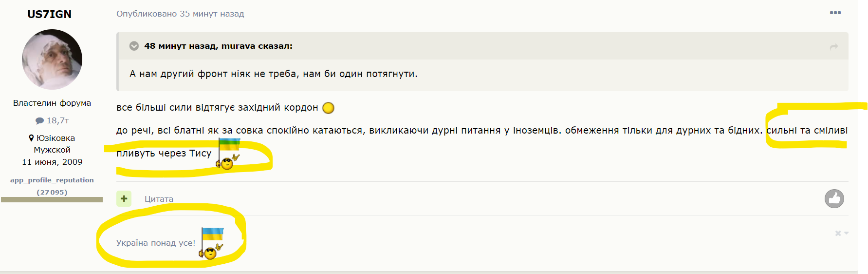The image size is (868, 274).
Task: Open the app_profile_reputation link
Action: tap(52, 180)
